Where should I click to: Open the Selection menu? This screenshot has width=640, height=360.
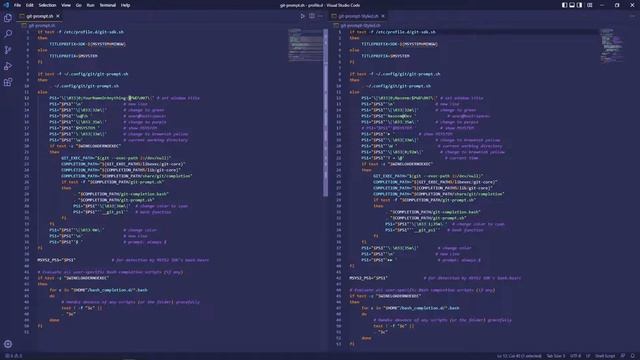tap(47, 5)
